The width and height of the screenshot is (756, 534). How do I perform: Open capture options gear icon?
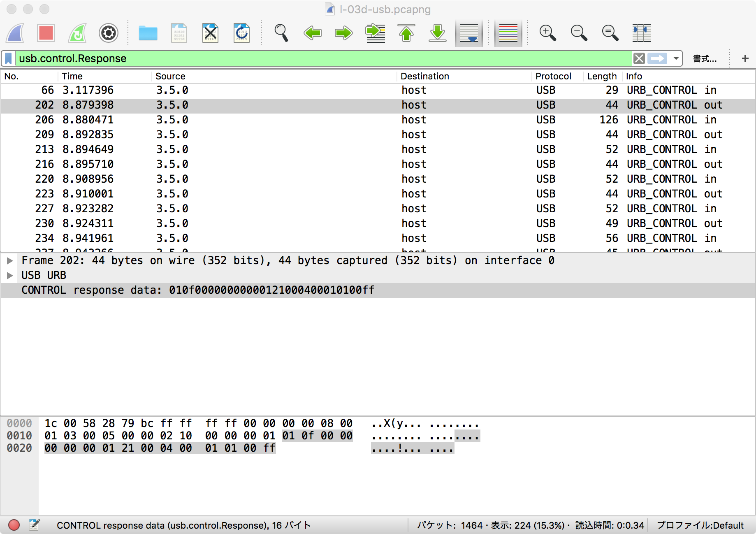[109, 33]
